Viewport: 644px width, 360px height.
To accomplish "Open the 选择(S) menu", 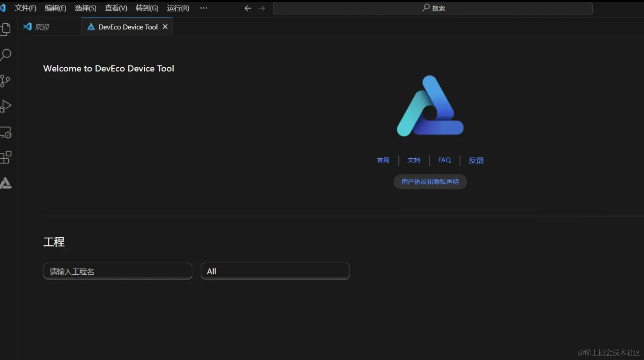I will 86,8.
